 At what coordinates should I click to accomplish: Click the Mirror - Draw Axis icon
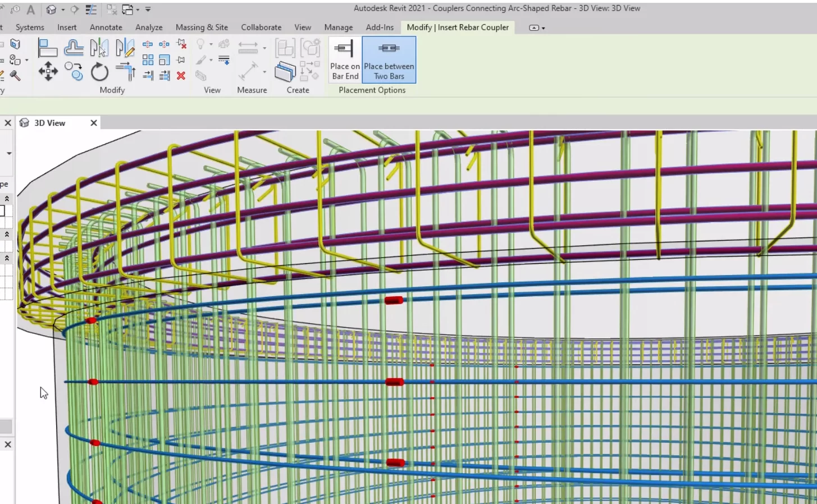click(x=125, y=48)
